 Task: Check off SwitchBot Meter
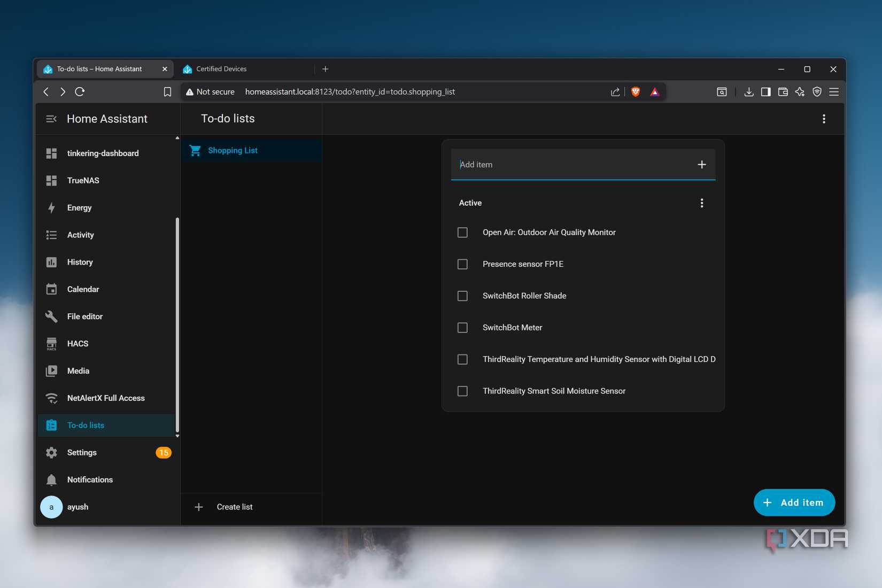pyautogui.click(x=462, y=328)
